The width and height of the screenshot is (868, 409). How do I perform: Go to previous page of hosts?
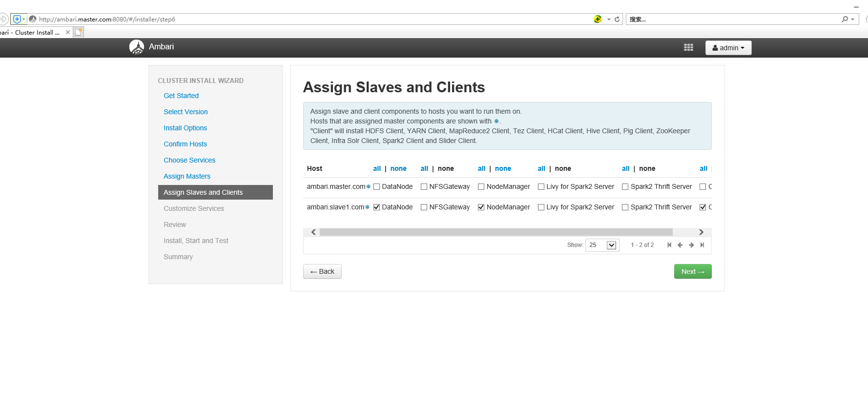[680, 245]
